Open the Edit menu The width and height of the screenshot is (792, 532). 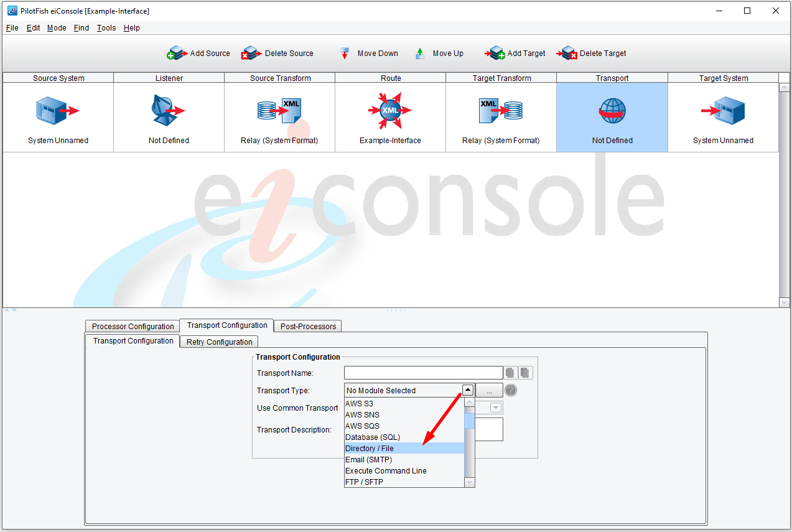(x=34, y=28)
